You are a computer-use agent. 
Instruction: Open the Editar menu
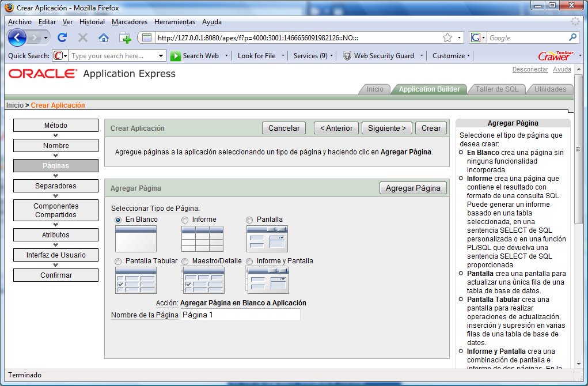pyautogui.click(x=47, y=22)
